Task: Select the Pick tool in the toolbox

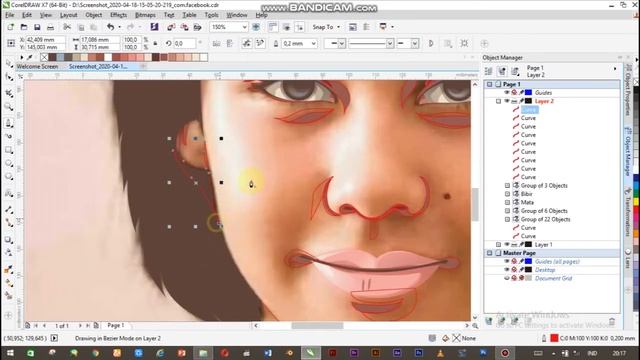Action: [x=9, y=64]
